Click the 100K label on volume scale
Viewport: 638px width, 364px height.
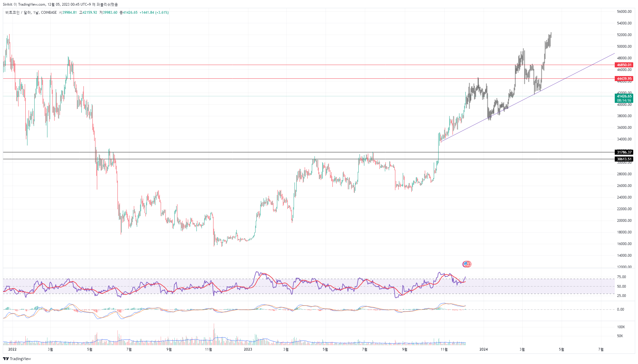point(621,327)
